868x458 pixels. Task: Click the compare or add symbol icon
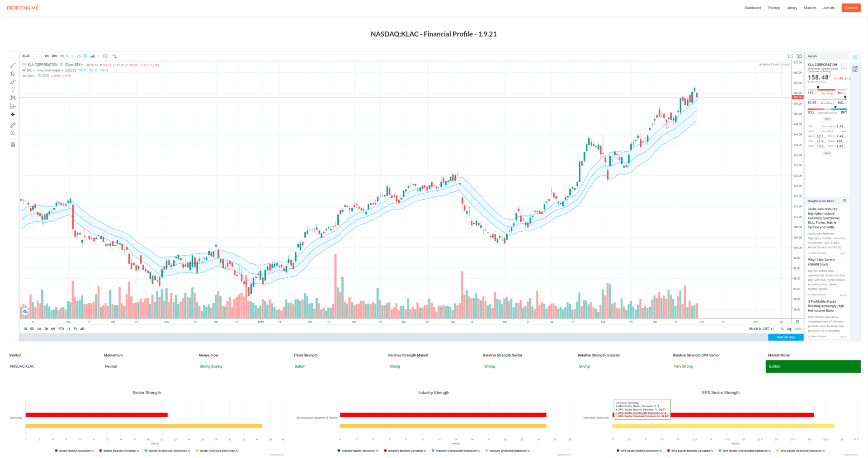(x=105, y=56)
